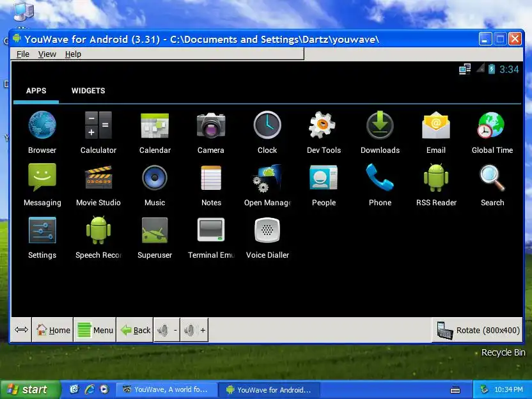Open the File menu
Screen dimensions: 532x399
23,54
